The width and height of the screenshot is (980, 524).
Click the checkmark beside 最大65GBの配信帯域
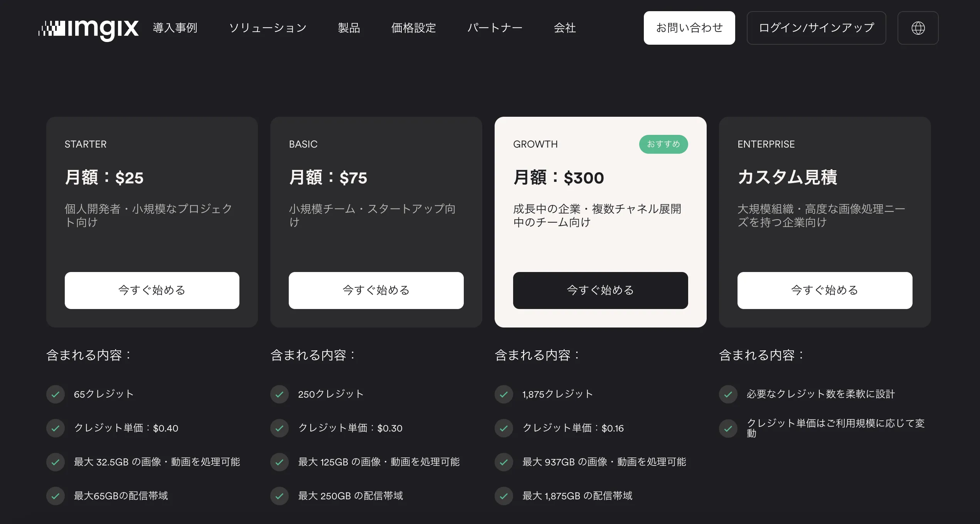click(56, 496)
